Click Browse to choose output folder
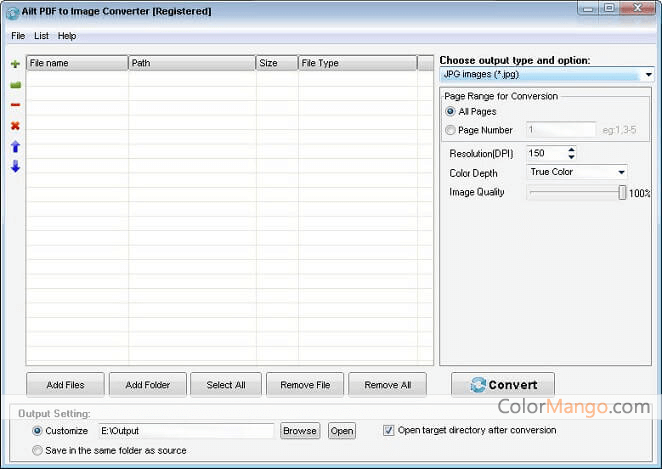This screenshot has height=469, width=662. (300, 431)
